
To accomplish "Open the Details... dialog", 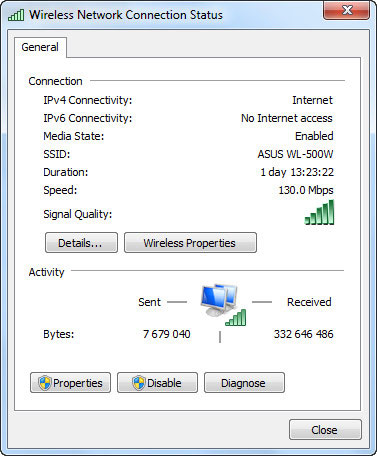I will tap(81, 243).
